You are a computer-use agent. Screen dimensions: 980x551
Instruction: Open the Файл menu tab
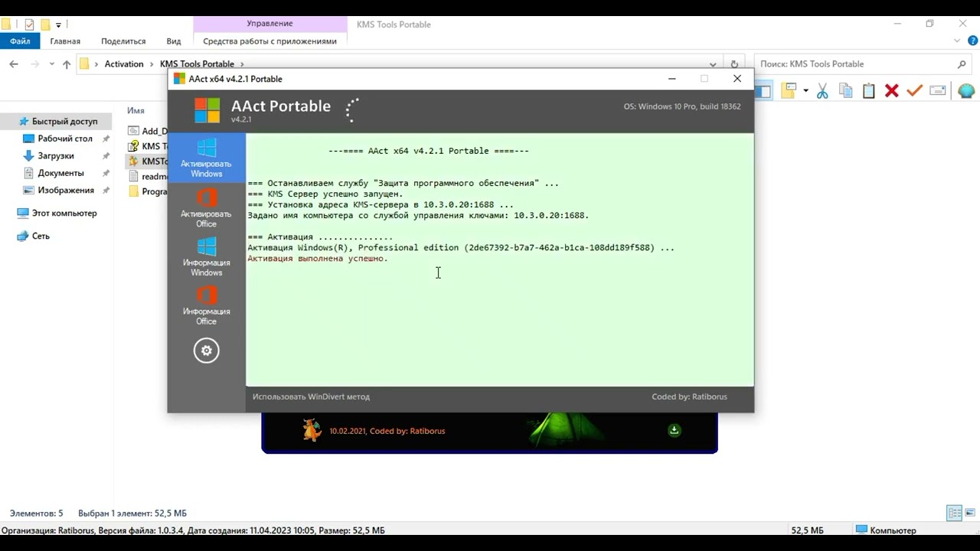pyautogui.click(x=20, y=41)
